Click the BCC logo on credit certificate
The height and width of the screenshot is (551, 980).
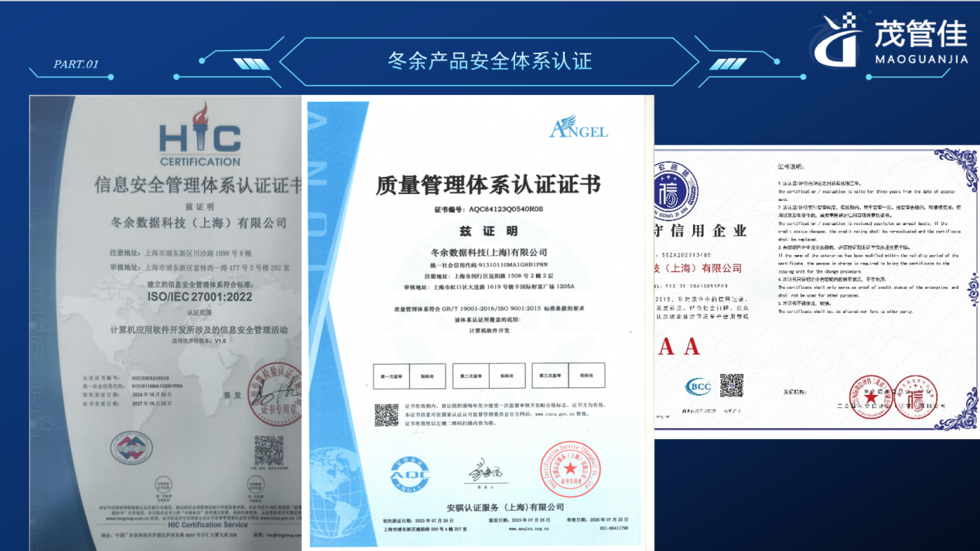698,386
